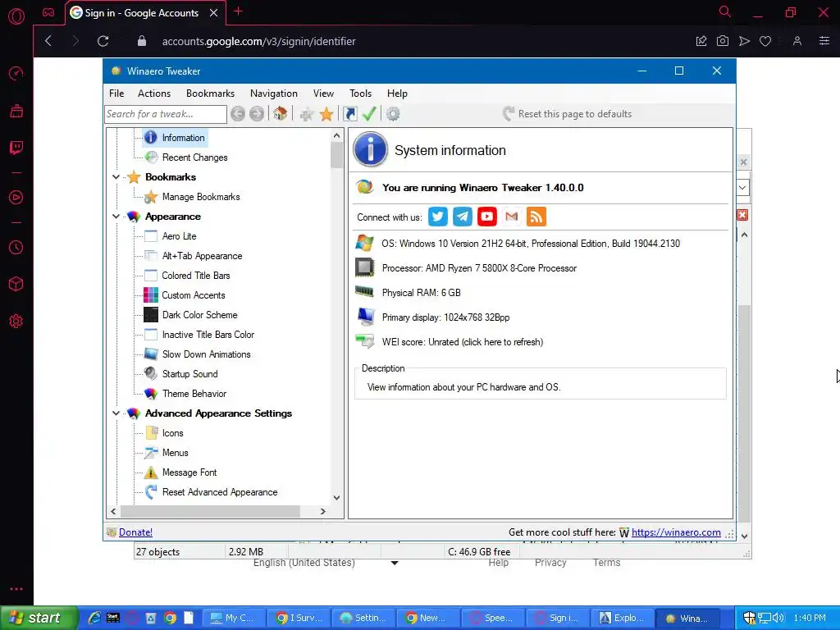This screenshot has width=840, height=630.
Task: Click the snapshot camera icon in address bar
Action: (722, 41)
